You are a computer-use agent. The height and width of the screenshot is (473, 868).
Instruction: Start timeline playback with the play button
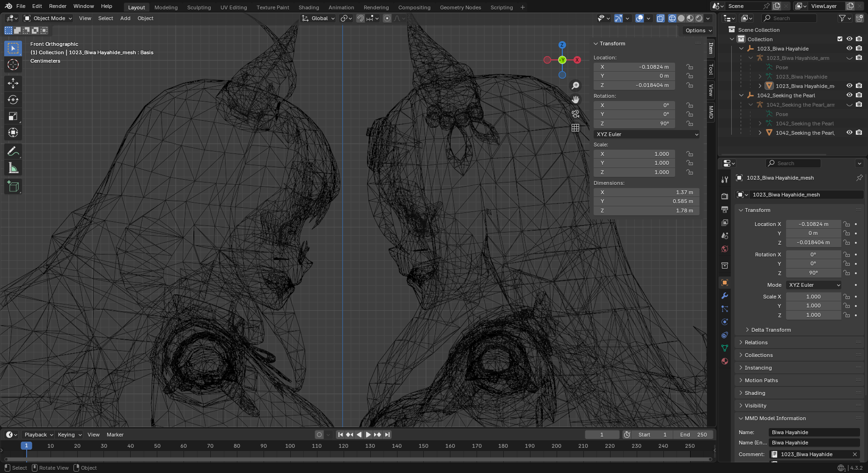point(368,435)
